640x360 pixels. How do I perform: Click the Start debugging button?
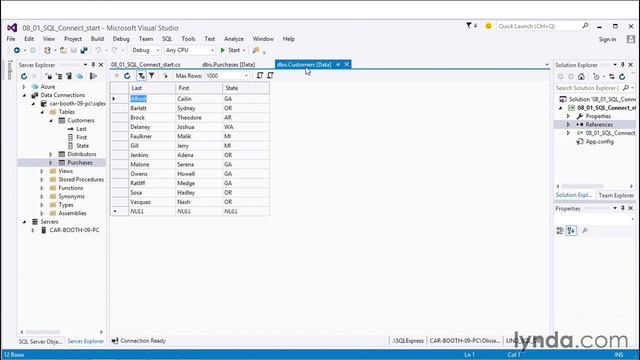click(x=231, y=50)
